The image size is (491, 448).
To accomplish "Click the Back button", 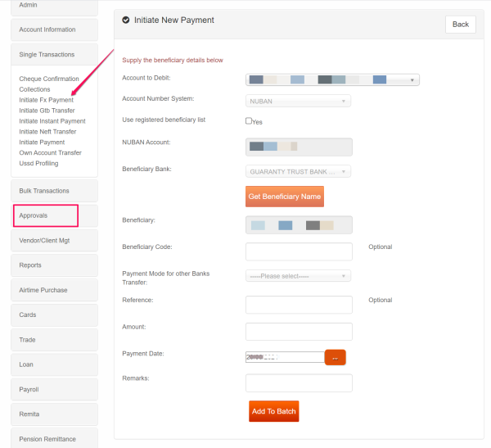I will 460,25.
